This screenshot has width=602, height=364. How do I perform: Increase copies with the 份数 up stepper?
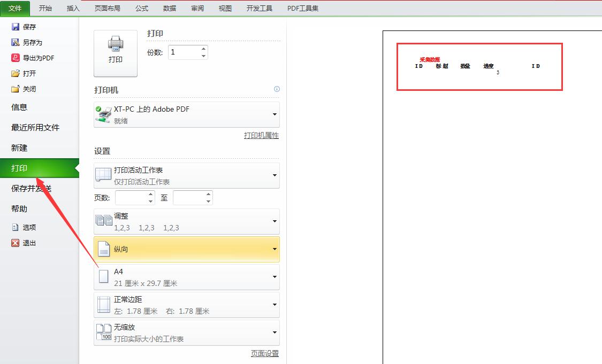click(x=203, y=48)
